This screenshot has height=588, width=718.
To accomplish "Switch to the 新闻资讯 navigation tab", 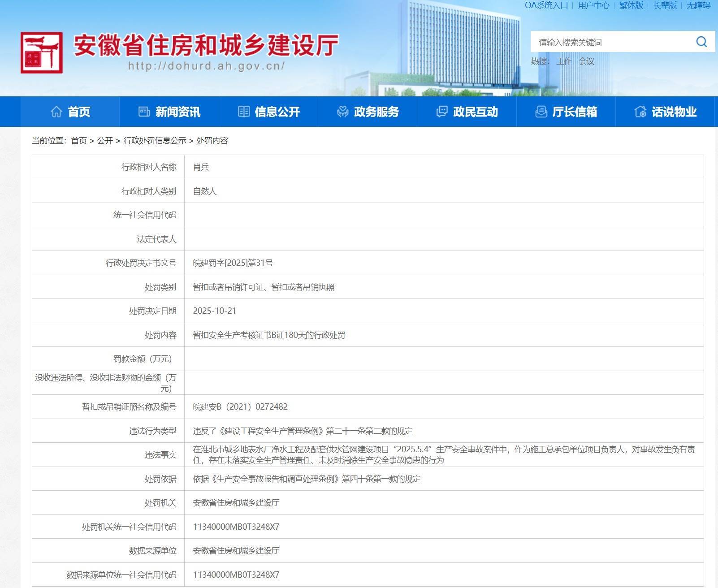I will pos(178,112).
